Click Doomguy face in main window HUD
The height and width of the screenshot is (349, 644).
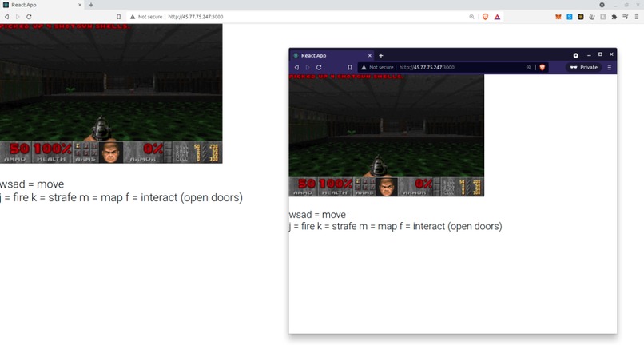click(111, 152)
